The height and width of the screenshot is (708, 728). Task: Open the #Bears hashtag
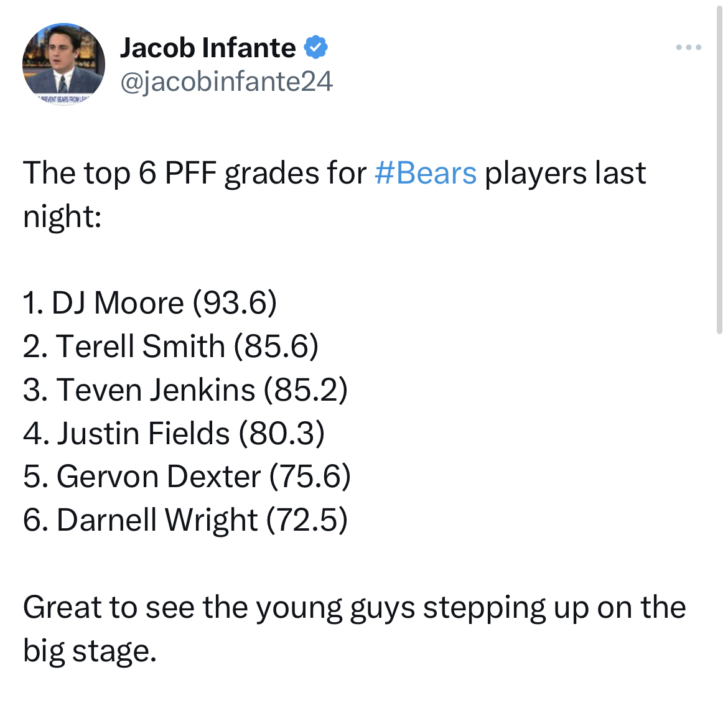click(x=425, y=173)
